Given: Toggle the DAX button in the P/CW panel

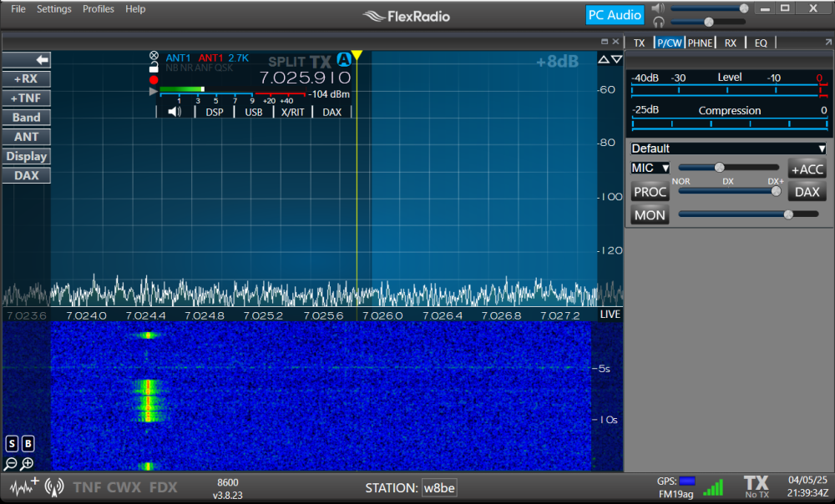Looking at the screenshot, I should pyautogui.click(x=807, y=192).
